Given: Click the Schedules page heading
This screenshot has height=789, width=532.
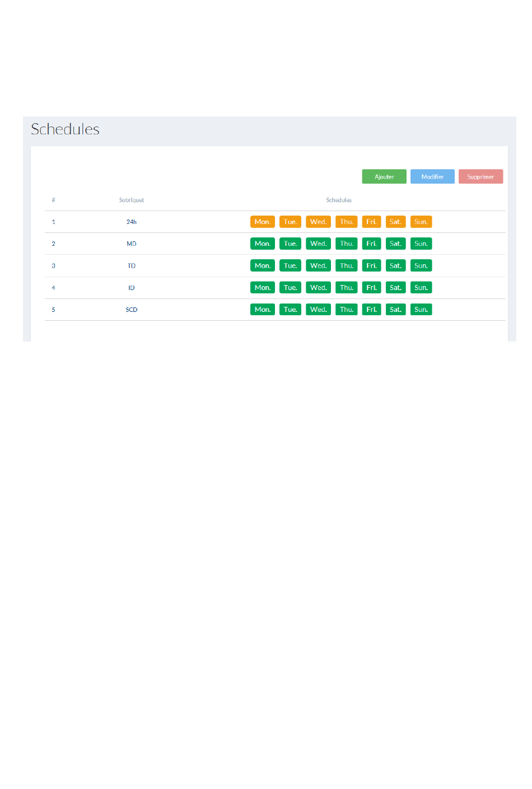Looking at the screenshot, I should [x=65, y=129].
